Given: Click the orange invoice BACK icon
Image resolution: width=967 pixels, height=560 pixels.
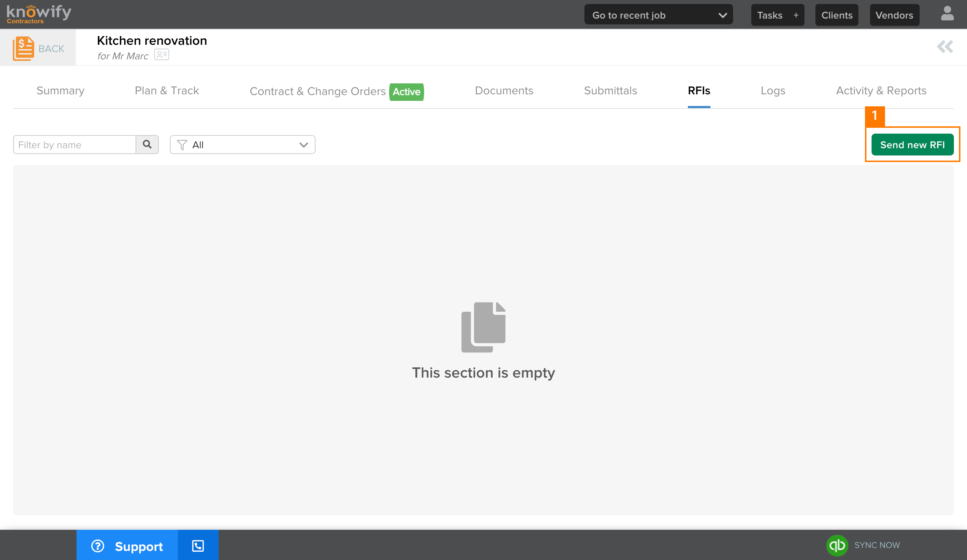Looking at the screenshot, I should click(x=23, y=48).
